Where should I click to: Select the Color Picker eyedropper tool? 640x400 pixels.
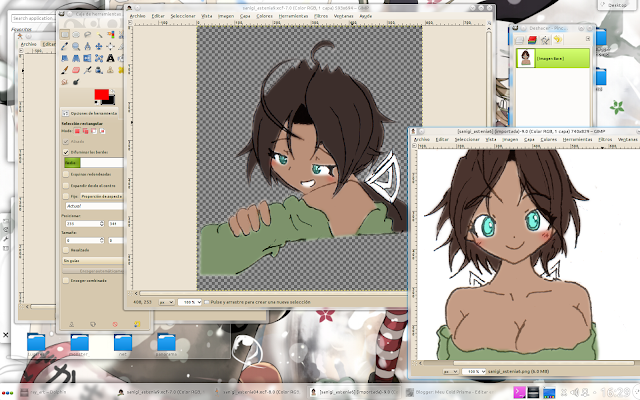tap(64, 46)
